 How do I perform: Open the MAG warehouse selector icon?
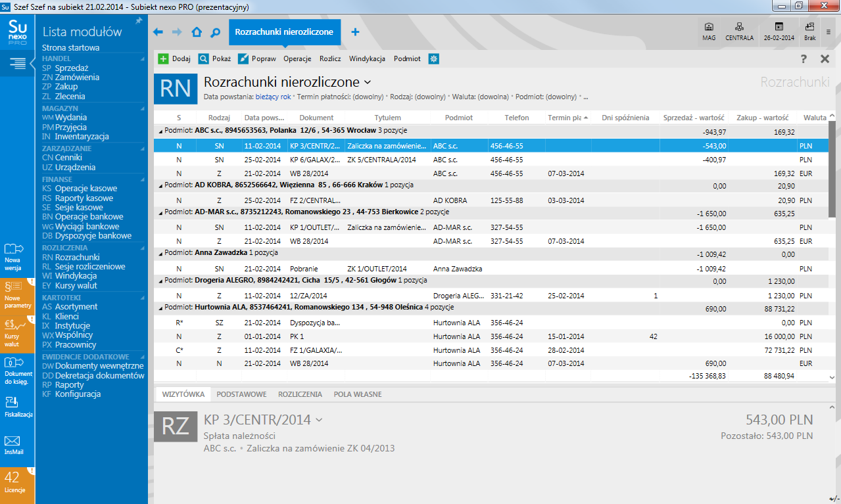(x=708, y=32)
